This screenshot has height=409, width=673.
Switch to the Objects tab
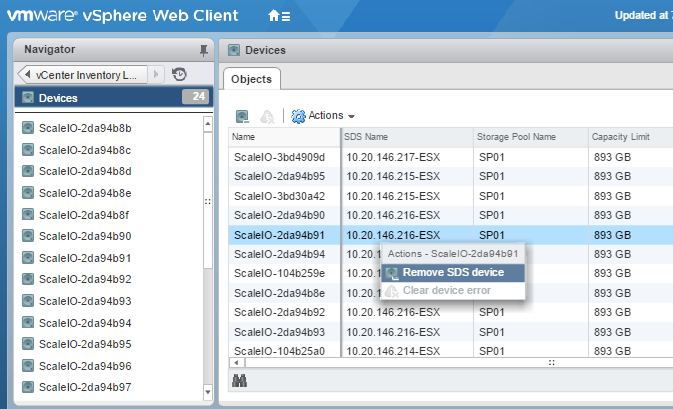pos(251,79)
